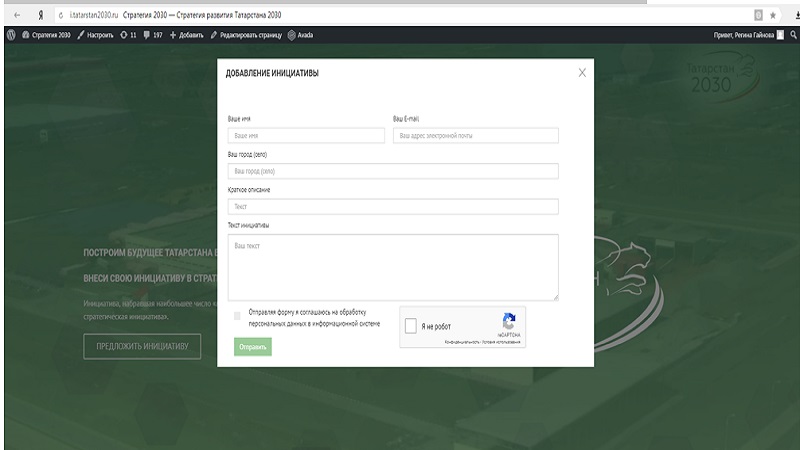Open the Настроить customizer item
Image resolution: width=800 pixels, height=450 pixels.
tap(96, 34)
